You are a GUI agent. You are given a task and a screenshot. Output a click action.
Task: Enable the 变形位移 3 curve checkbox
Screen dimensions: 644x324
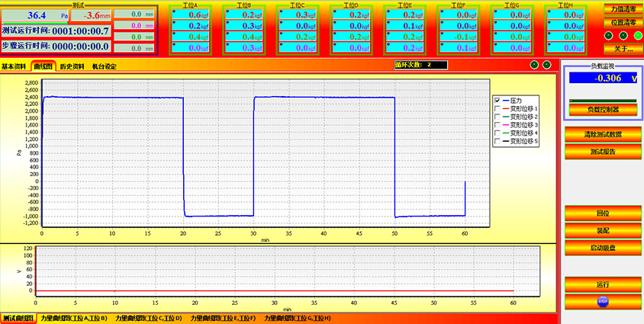tap(497, 125)
